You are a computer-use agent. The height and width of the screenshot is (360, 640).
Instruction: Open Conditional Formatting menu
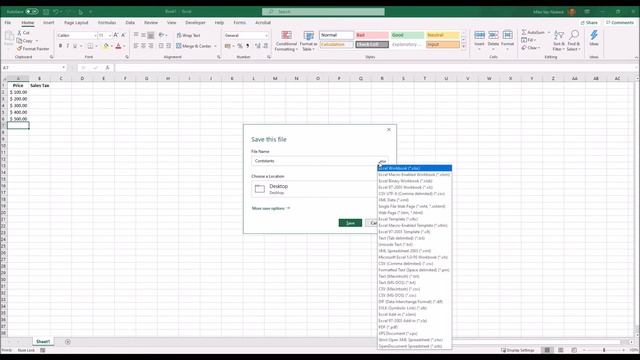(x=286, y=41)
